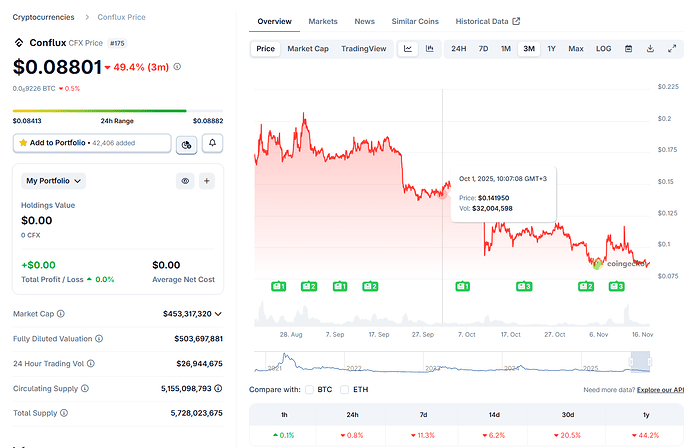Click the price alert bell icon

tap(212, 144)
